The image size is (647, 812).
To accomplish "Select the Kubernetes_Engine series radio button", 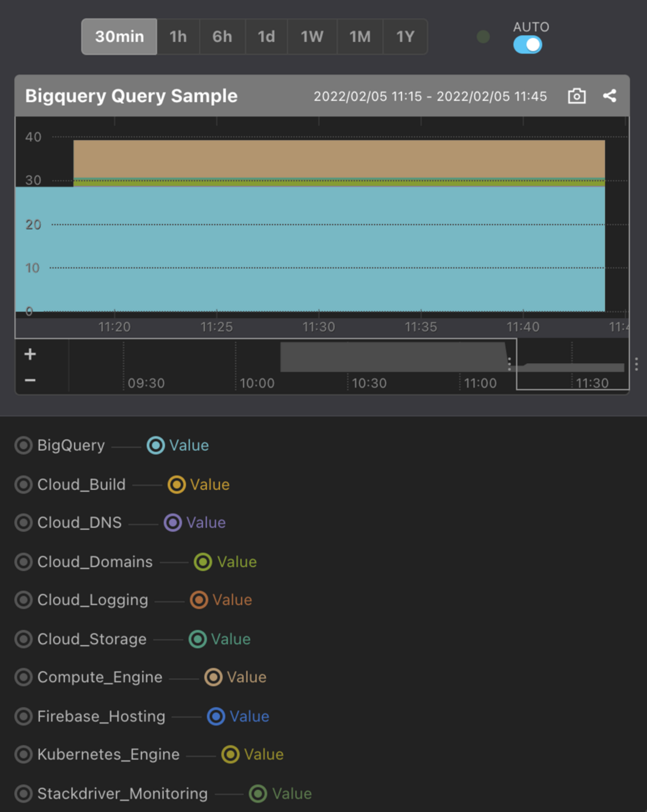I will point(23,755).
